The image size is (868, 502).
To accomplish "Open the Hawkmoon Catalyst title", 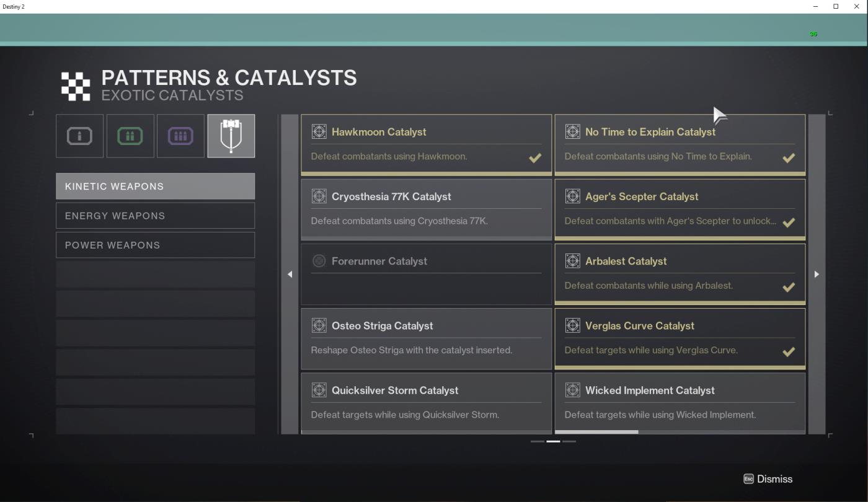I will (x=379, y=131).
